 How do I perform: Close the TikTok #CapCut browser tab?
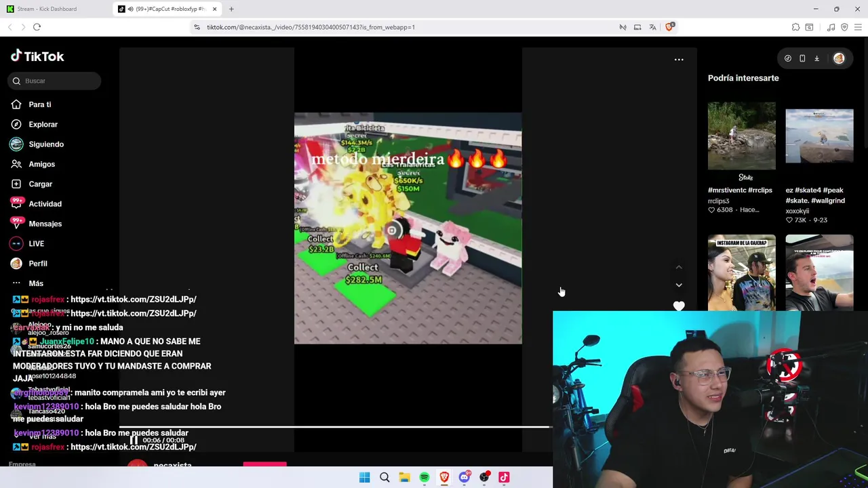click(x=214, y=9)
